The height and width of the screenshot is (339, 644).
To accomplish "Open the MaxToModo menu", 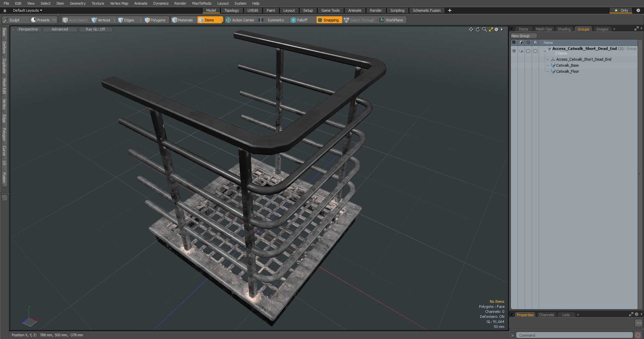I will (202, 3).
